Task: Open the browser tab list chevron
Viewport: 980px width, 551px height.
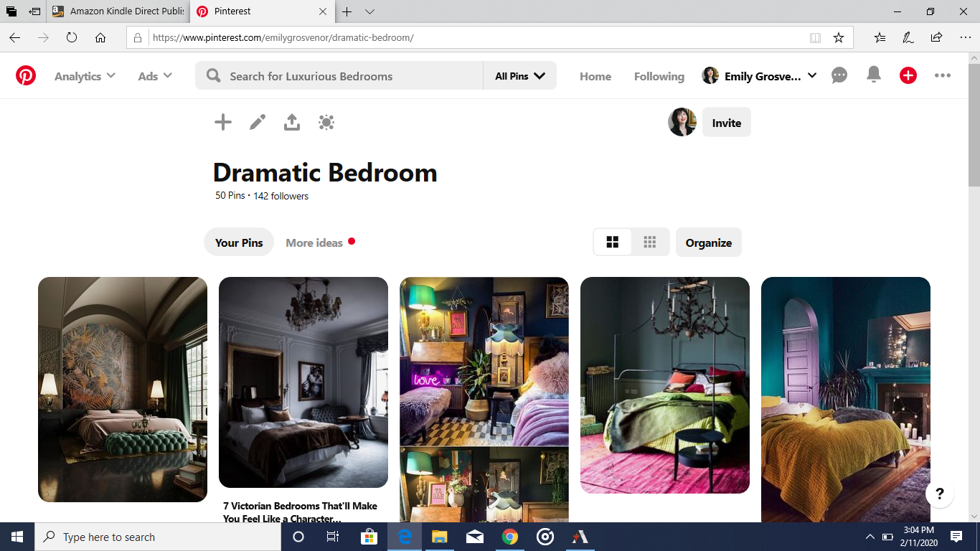Action: [x=369, y=11]
